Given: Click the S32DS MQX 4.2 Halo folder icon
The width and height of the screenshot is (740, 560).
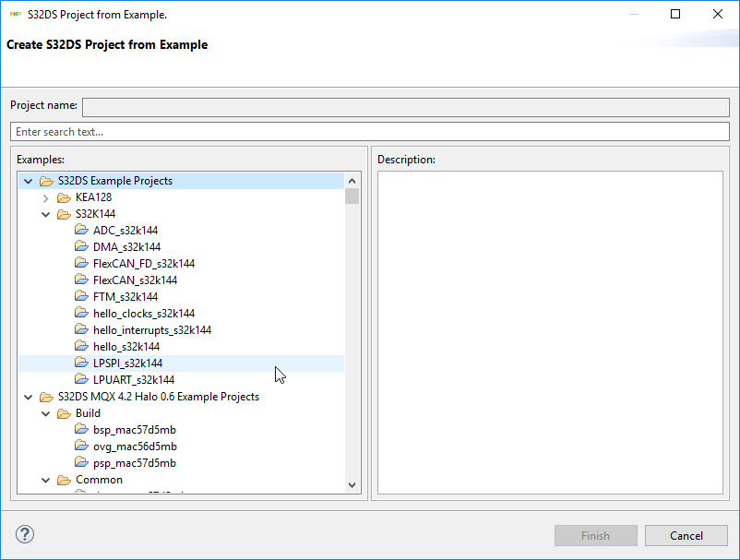Looking at the screenshot, I should [46, 397].
